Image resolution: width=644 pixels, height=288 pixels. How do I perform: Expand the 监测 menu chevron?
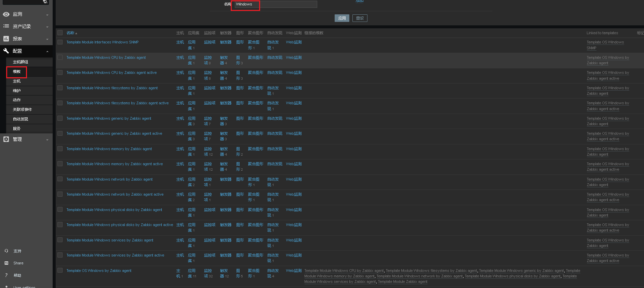click(x=47, y=15)
